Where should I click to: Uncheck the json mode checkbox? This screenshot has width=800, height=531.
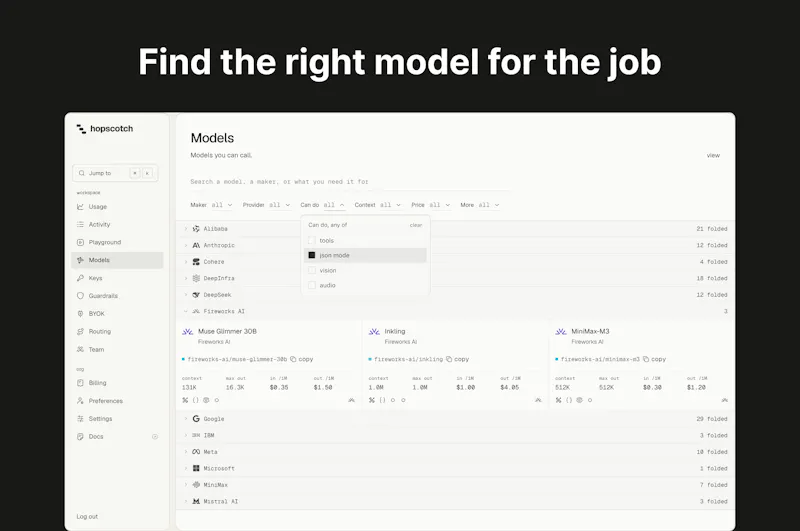point(312,255)
